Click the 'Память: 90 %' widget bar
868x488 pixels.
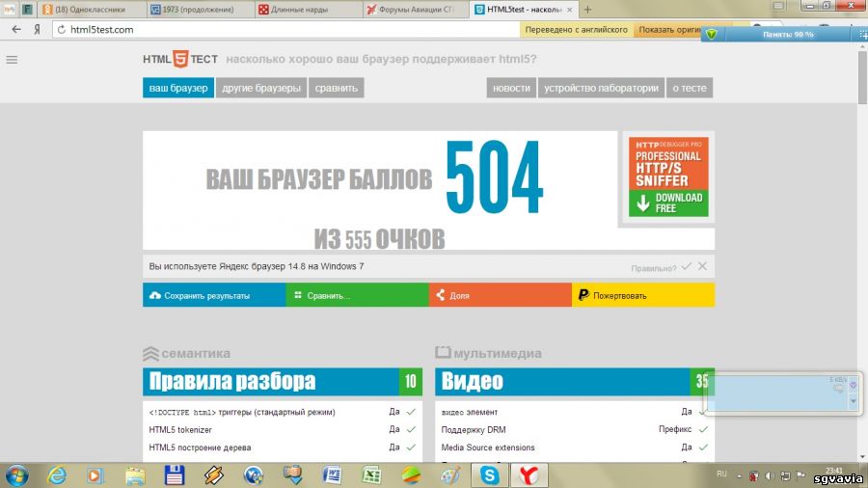788,35
